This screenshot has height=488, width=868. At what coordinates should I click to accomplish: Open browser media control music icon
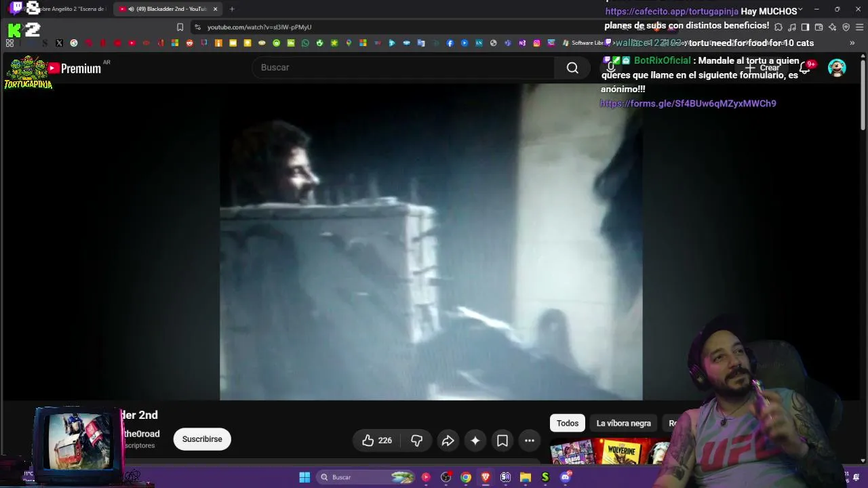tap(791, 27)
